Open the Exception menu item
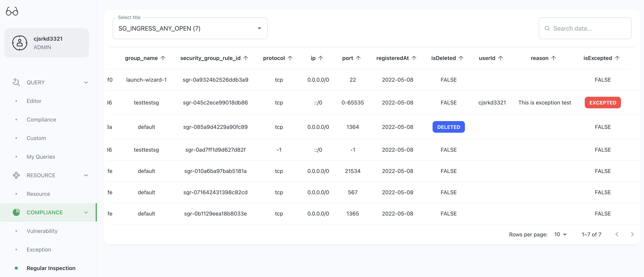The image size is (644, 277). (39, 250)
